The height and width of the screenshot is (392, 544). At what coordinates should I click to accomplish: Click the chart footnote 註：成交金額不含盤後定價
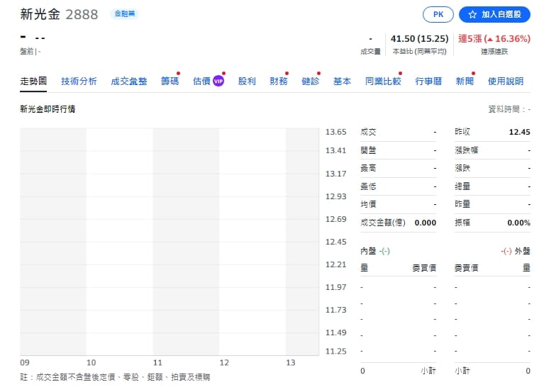pyautogui.click(x=115, y=376)
